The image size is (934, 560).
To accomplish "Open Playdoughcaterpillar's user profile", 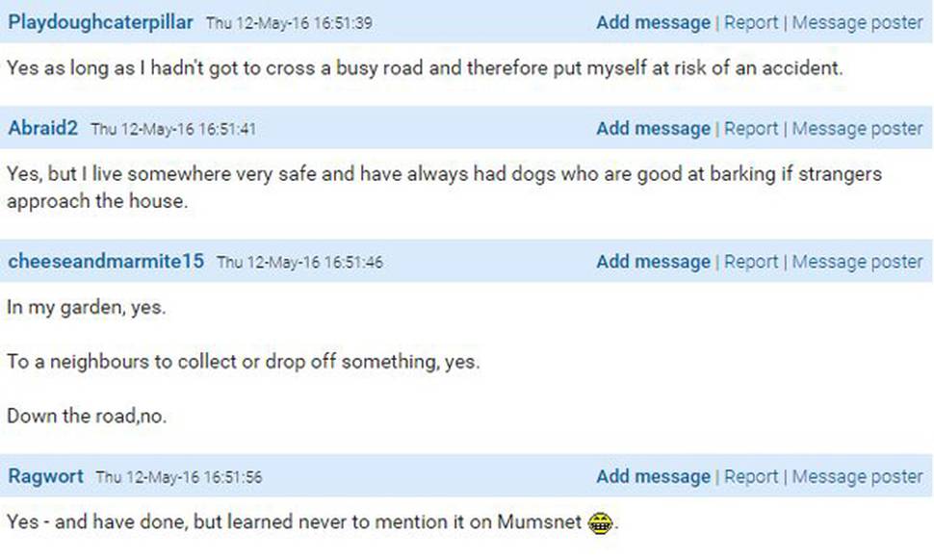I will (x=100, y=23).
